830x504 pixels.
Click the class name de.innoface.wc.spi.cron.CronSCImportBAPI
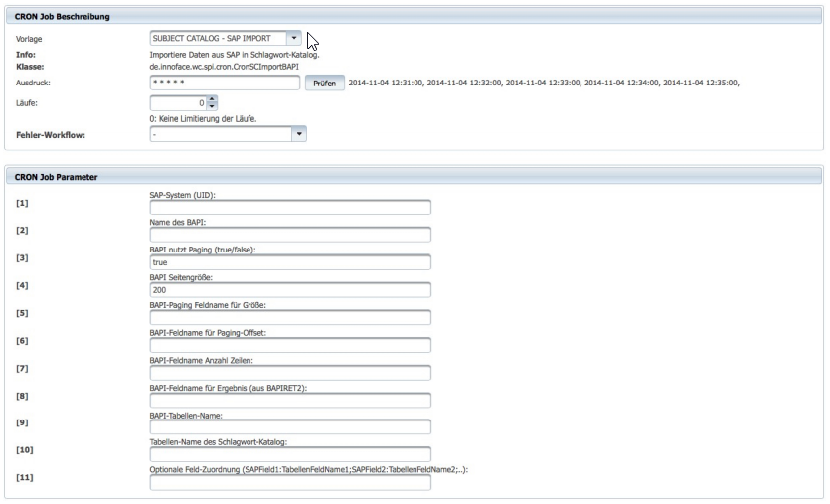click(x=224, y=67)
